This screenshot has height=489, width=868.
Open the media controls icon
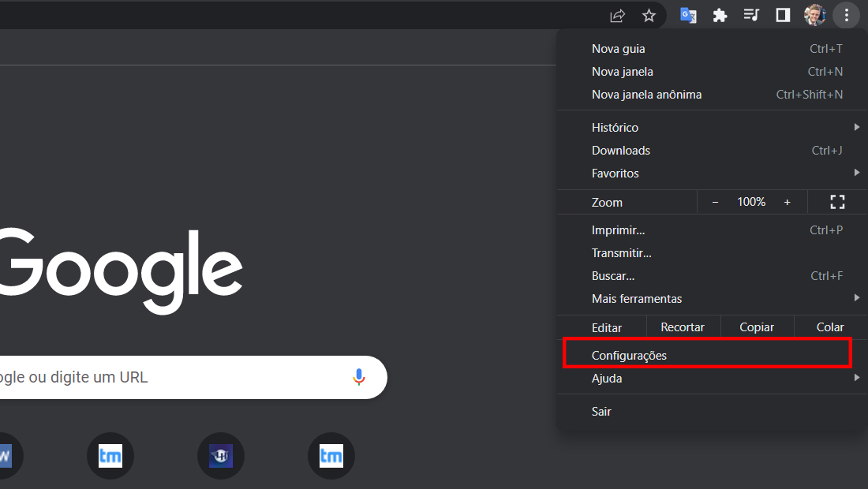click(x=751, y=15)
